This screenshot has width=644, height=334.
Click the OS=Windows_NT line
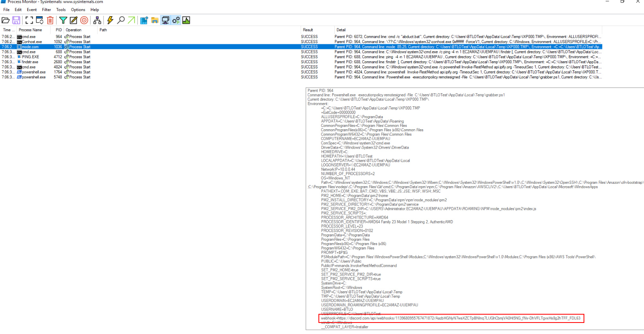(335, 178)
